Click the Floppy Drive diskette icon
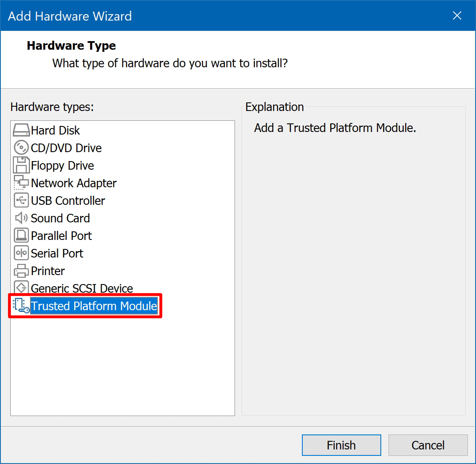 [x=21, y=165]
